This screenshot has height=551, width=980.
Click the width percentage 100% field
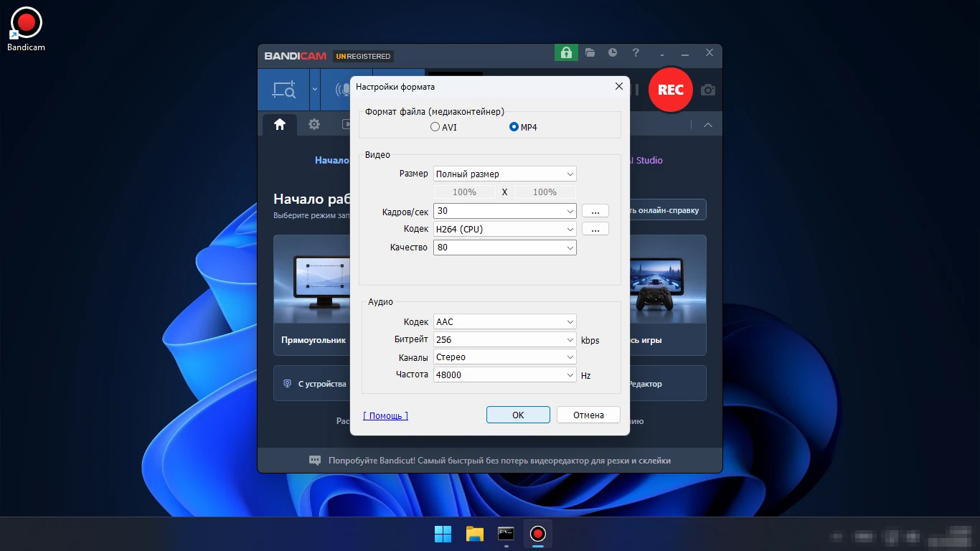coord(465,192)
